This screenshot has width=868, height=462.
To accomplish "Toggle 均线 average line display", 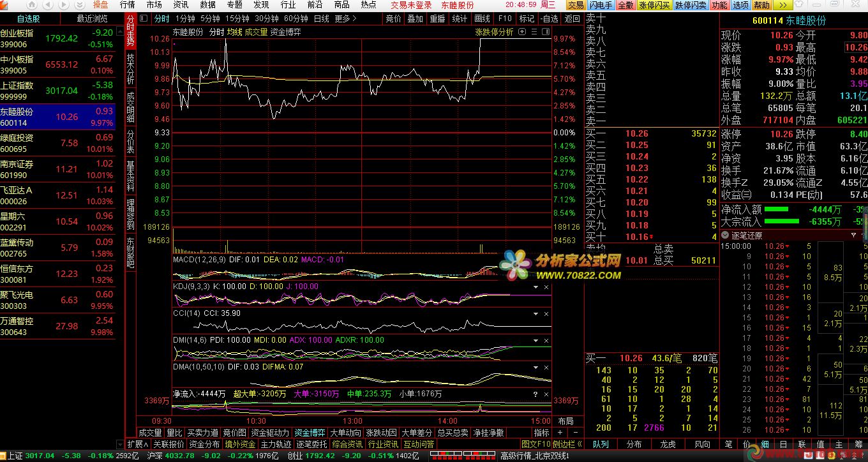I will pos(234,32).
